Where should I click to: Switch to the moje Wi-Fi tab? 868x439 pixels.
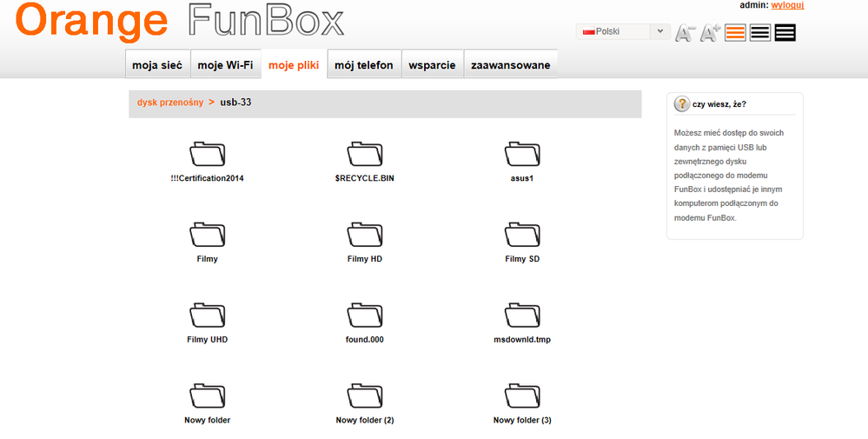point(225,65)
